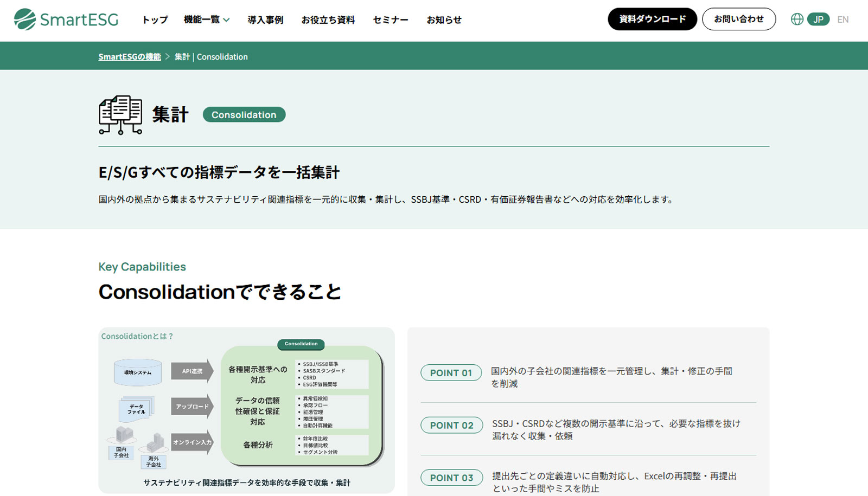Click the POINT 03 badge
Viewport: 868px width, 496px height.
452,478
